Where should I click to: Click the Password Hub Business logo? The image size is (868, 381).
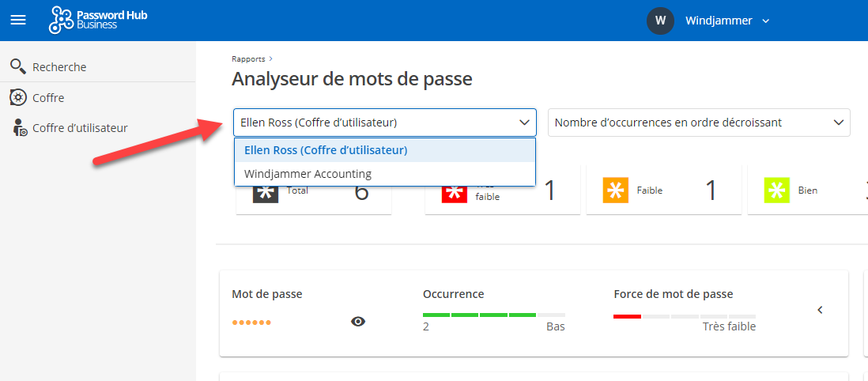coord(98,21)
